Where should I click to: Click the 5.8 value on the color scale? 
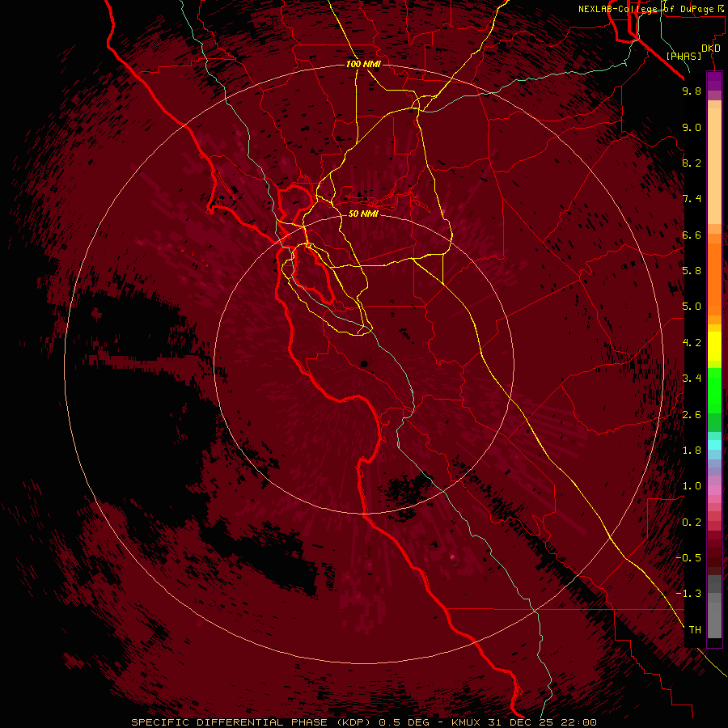coord(692,271)
